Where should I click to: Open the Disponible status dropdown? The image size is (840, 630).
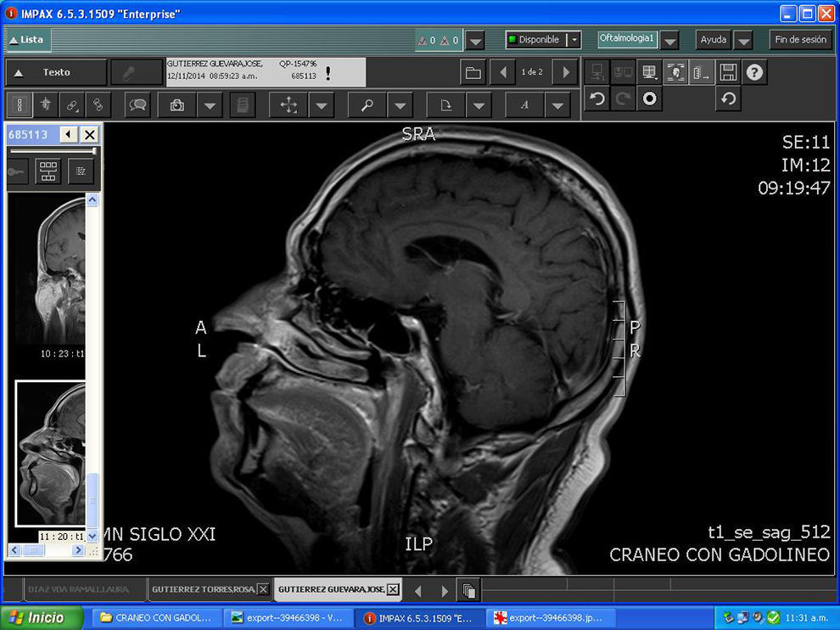(574, 40)
